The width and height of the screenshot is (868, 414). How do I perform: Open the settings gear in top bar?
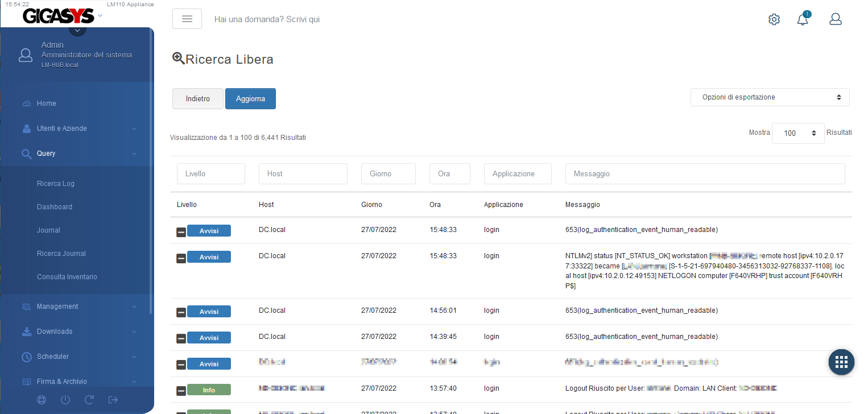[x=774, y=19]
